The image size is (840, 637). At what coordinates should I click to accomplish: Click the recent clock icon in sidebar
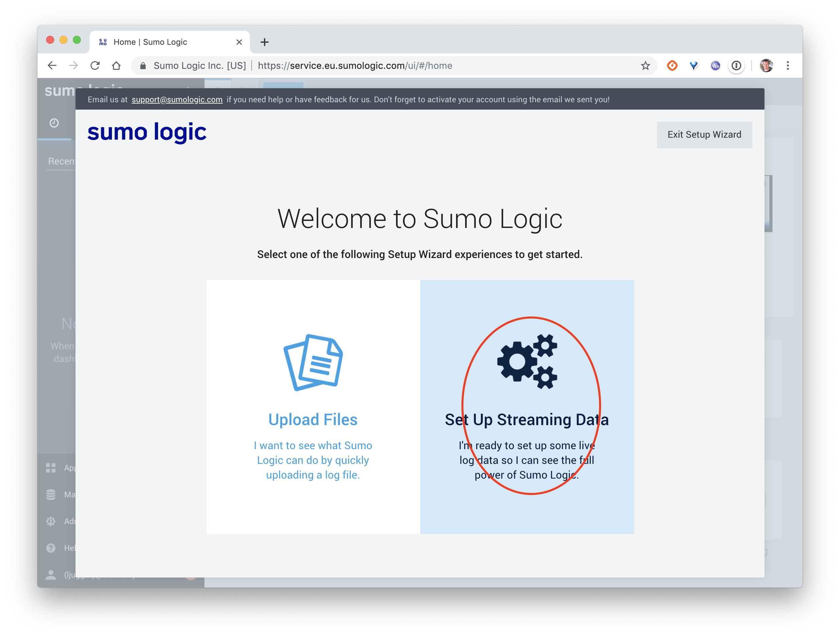54,123
